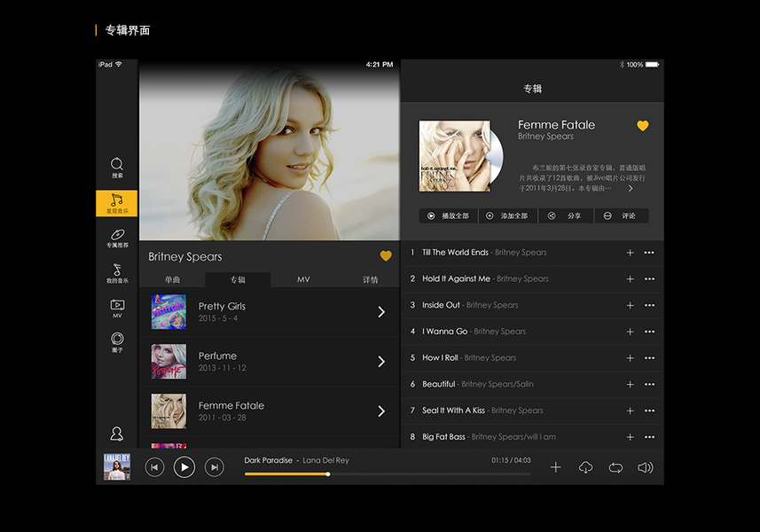Click the battery indicator in status bar
The width and height of the screenshot is (760, 532).
pos(653,65)
